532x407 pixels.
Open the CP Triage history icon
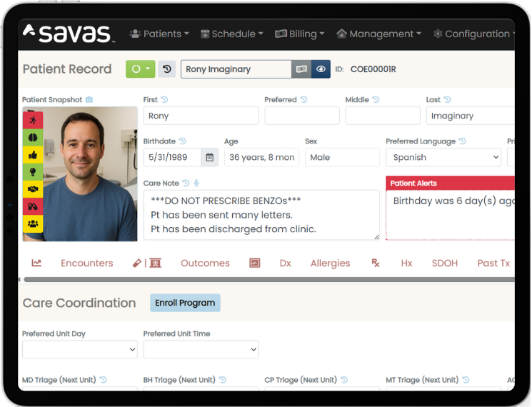[x=344, y=380]
